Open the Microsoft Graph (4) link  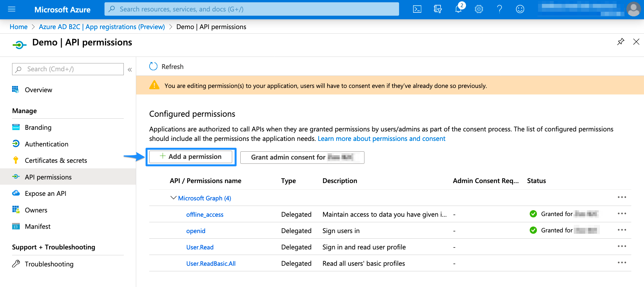(204, 198)
